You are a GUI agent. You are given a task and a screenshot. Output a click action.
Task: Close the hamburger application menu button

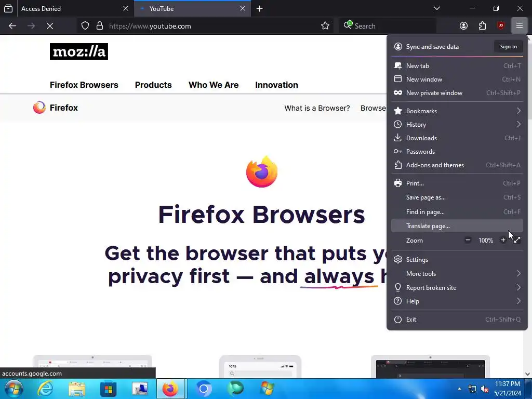point(520,26)
